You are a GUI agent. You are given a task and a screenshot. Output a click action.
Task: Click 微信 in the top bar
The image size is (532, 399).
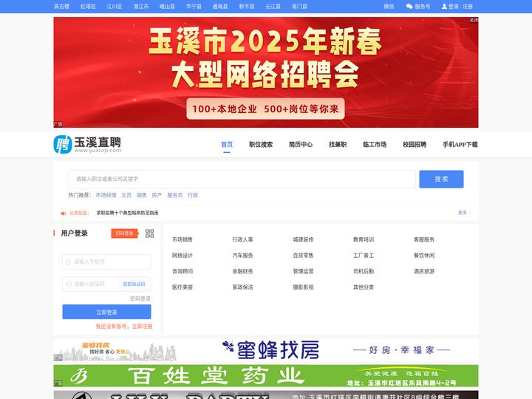(389, 7)
